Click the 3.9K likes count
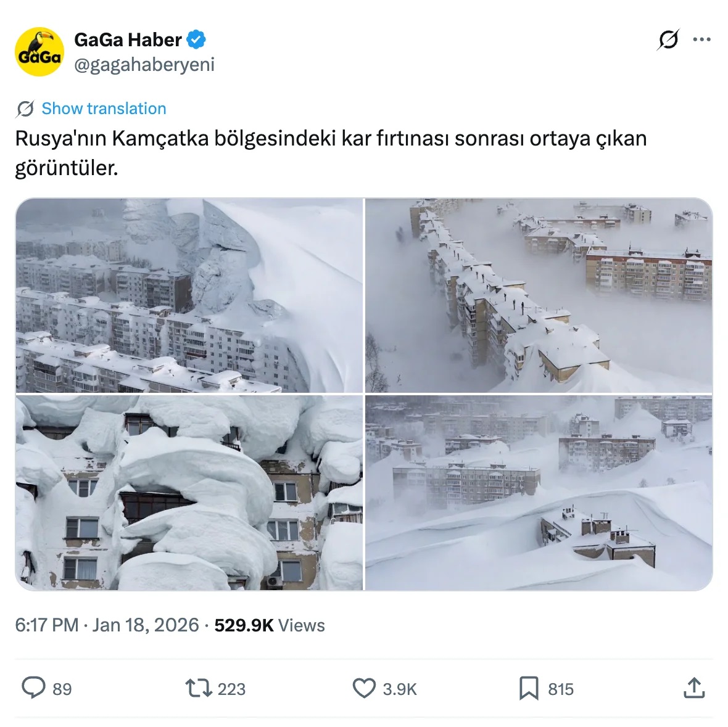Viewport: 728px width, 727px height. (400, 689)
